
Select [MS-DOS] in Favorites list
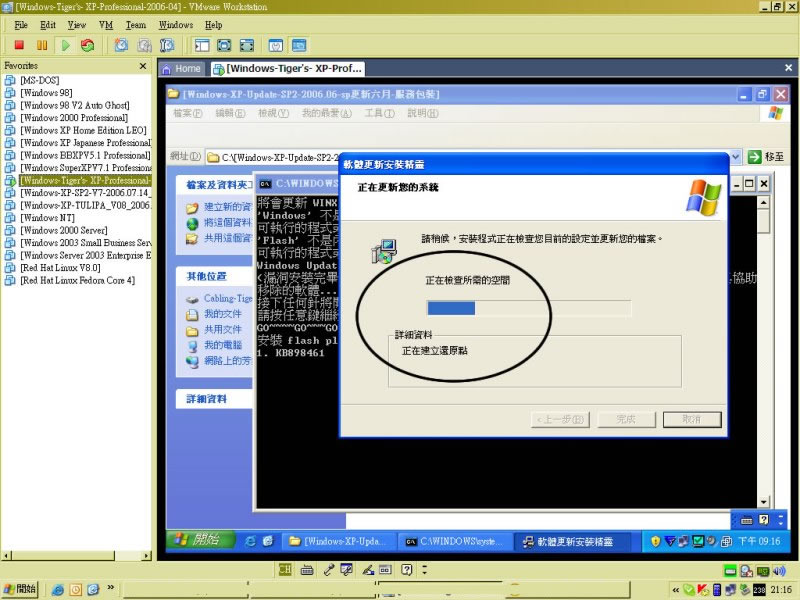40,80
